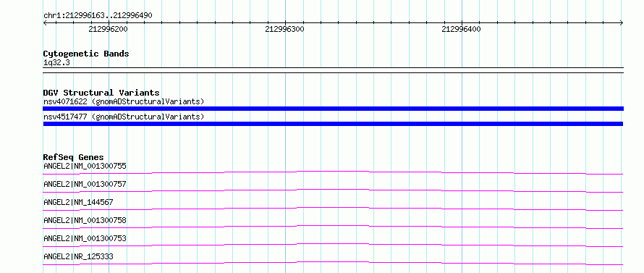The height and width of the screenshot is (273, 644).
Task: Click the chr1:212996163..212996490 region label
Action: 98,15
